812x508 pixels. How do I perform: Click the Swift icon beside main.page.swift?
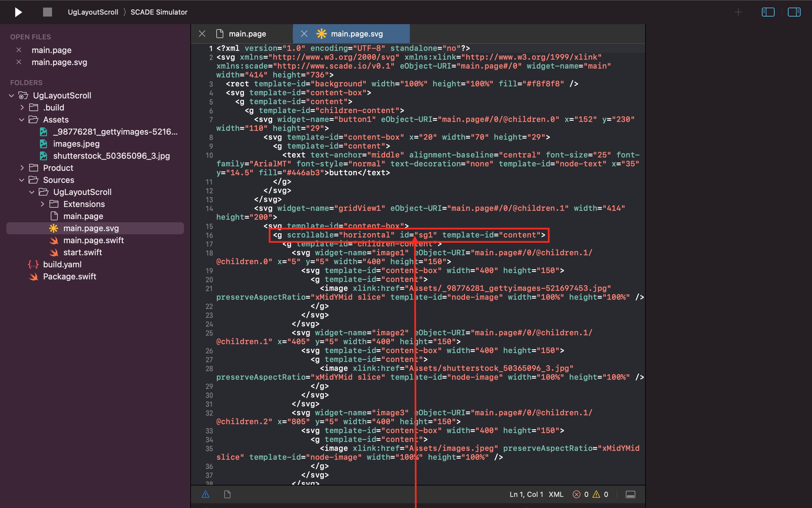point(54,240)
